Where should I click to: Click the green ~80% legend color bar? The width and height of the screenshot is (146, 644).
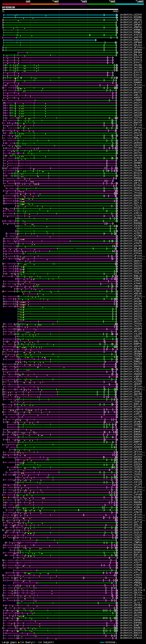pos(101,4)
